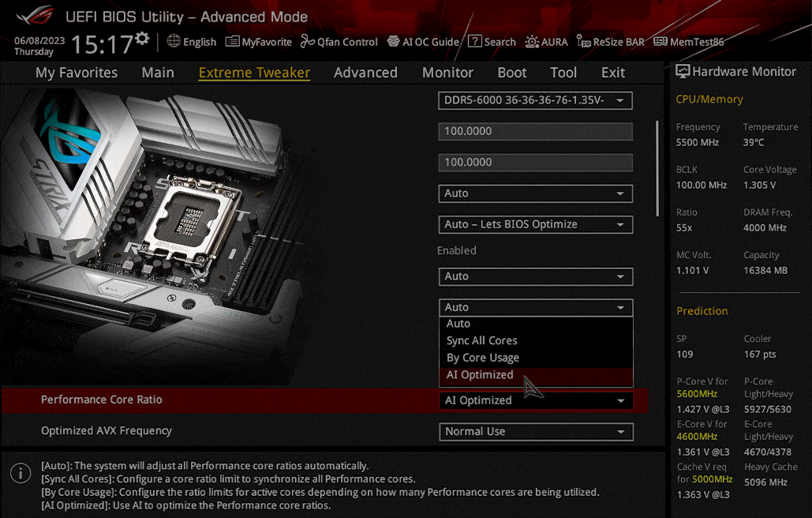Switch to My Favorites tab
The height and width of the screenshot is (518, 812).
click(77, 73)
